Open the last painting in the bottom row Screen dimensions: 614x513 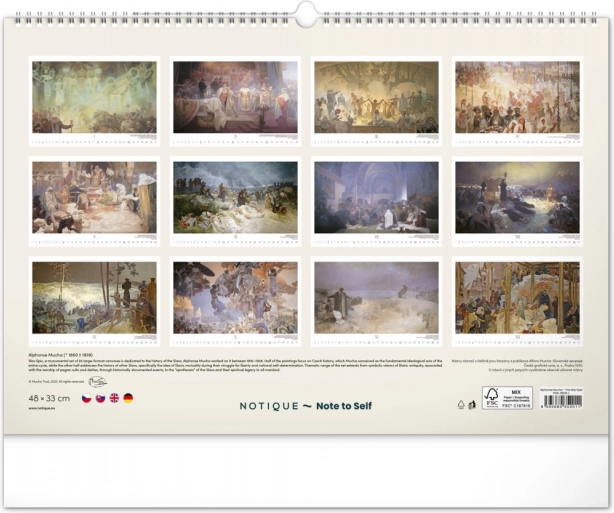pyautogui.click(x=517, y=298)
